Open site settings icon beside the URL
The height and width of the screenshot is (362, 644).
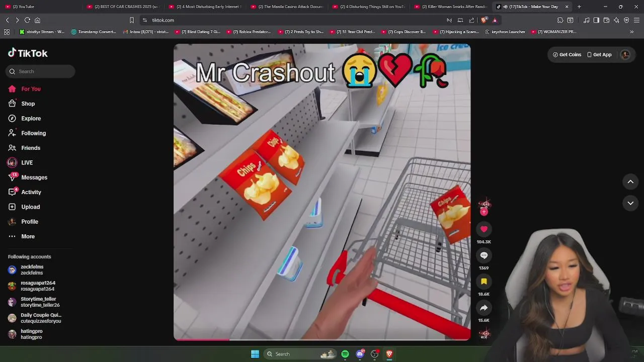144,20
